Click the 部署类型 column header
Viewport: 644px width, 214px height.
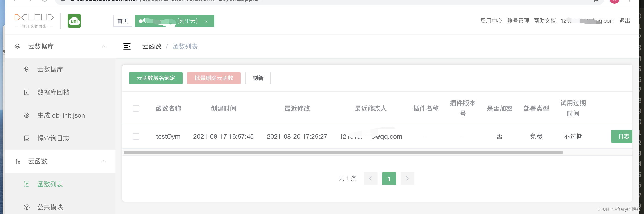[536, 108]
